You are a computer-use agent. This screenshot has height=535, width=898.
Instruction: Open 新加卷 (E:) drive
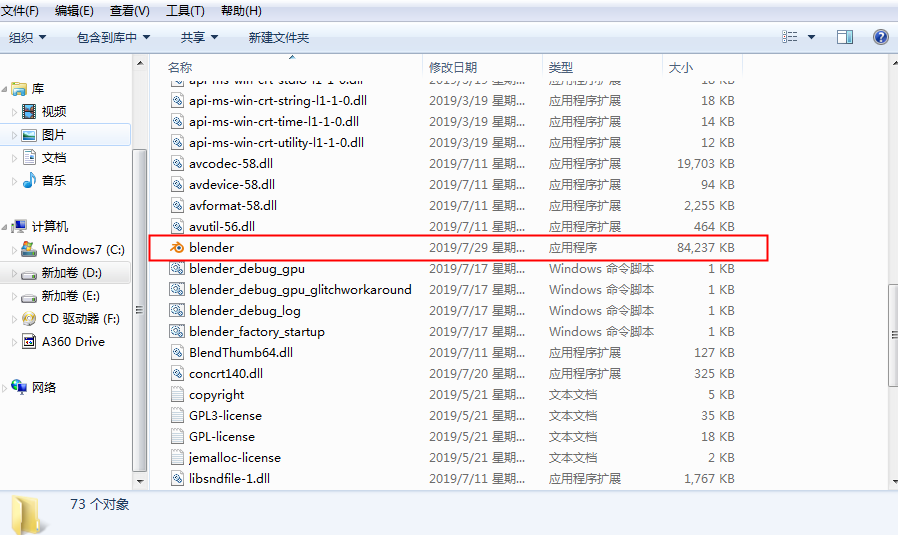70,296
